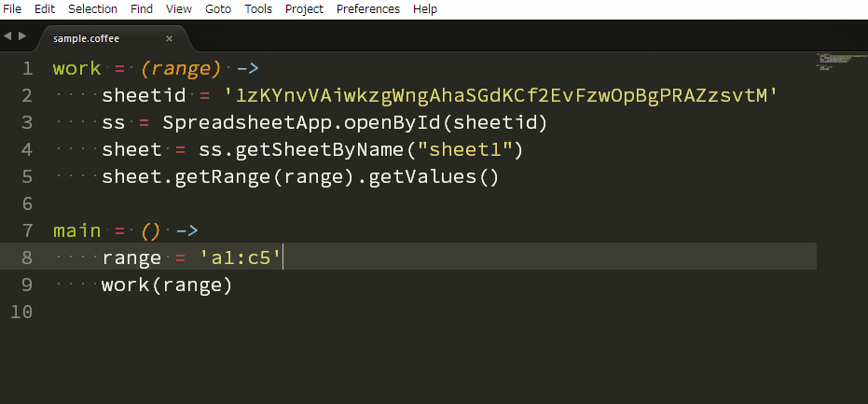Click the 'sheetid' variable on line 2

[144, 96]
